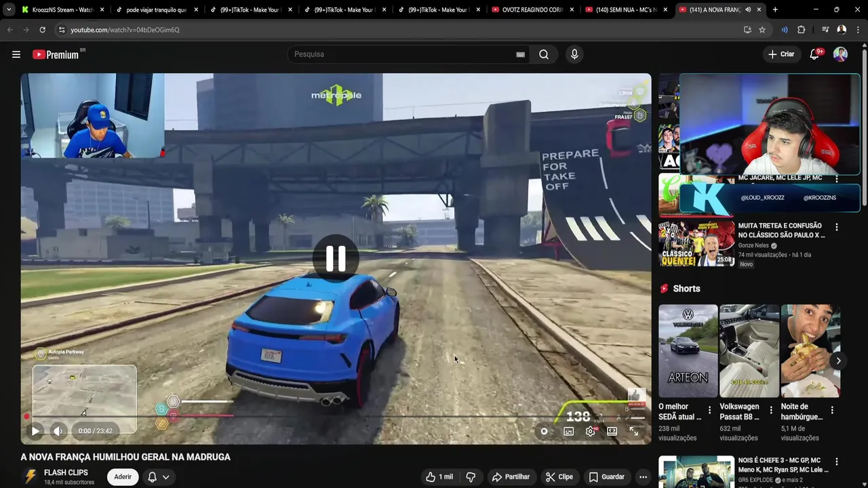Click Aderir to join the channel
Viewport: 868px width, 488px height.
123,477
